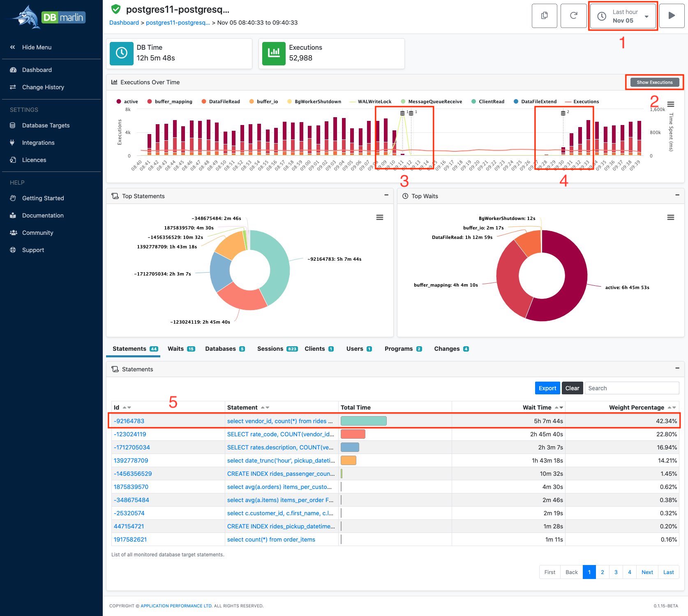
Task: Open the Getting Started help page
Action: [37, 198]
